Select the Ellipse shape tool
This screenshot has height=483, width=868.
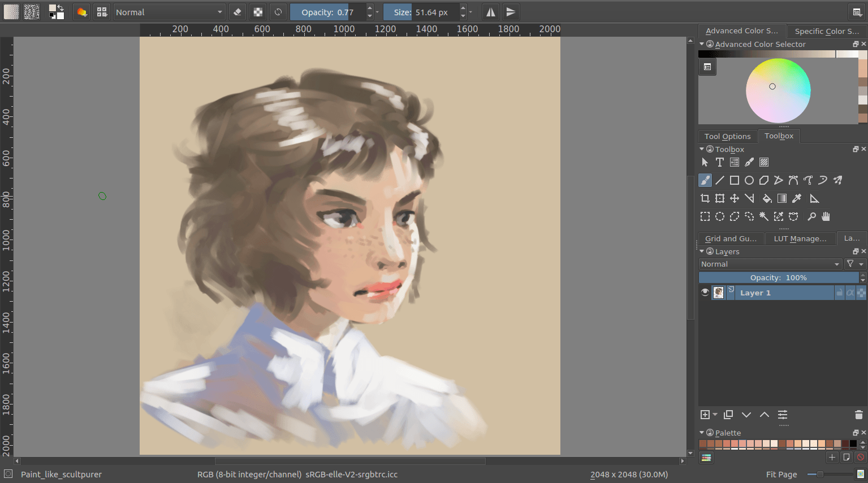pos(749,181)
